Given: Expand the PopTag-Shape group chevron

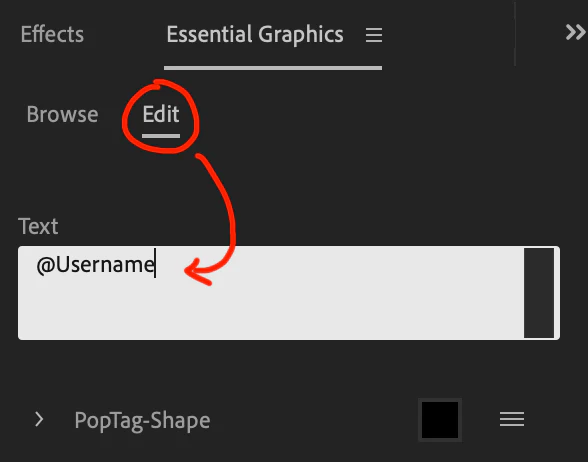Looking at the screenshot, I should [x=39, y=419].
